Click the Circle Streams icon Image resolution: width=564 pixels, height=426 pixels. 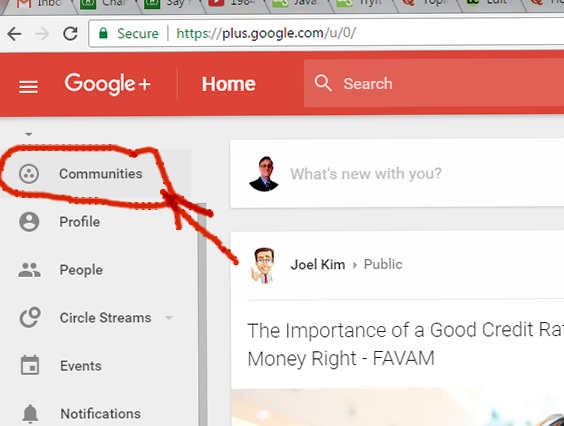(30, 317)
